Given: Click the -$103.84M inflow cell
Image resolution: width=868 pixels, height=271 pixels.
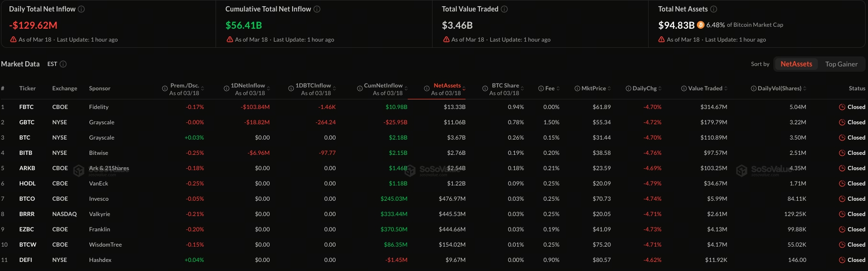Looking at the screenshot, I should (x=255, y=107).
